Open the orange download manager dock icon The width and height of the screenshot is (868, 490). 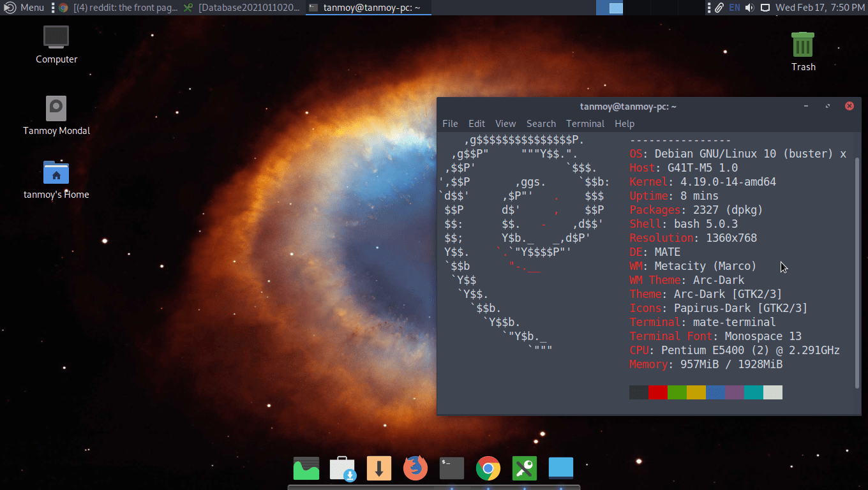tap(379, 468)
